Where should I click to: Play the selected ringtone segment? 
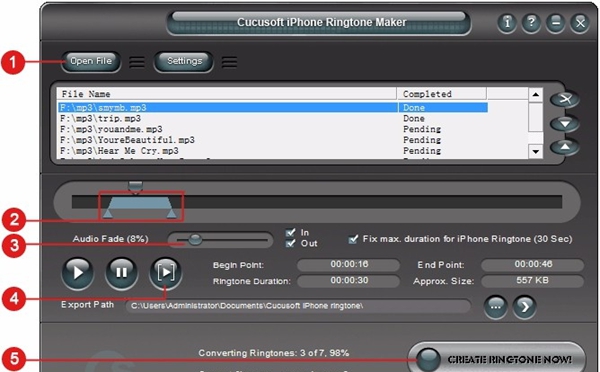point(166,272)
